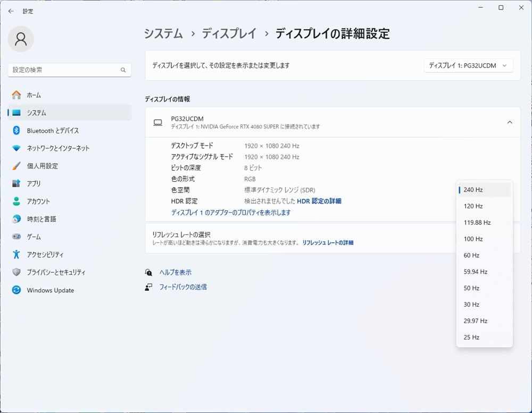Open プライバシーとセキュリティ settings page
532x413 pixels.
point(70,272)
